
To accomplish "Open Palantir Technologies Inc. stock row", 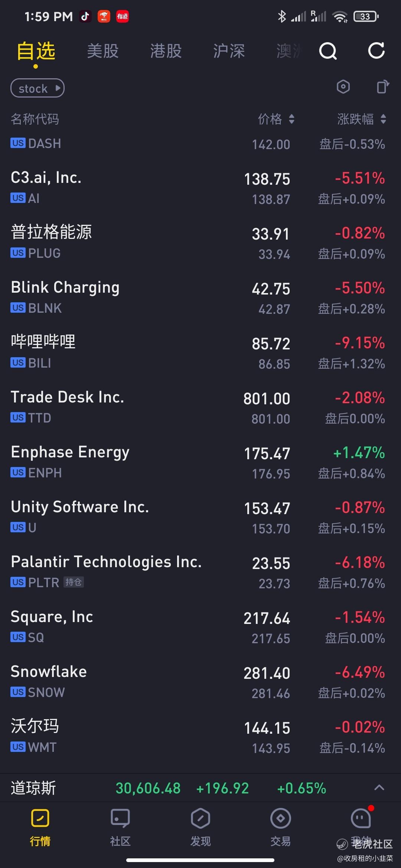I will [200, 572].
